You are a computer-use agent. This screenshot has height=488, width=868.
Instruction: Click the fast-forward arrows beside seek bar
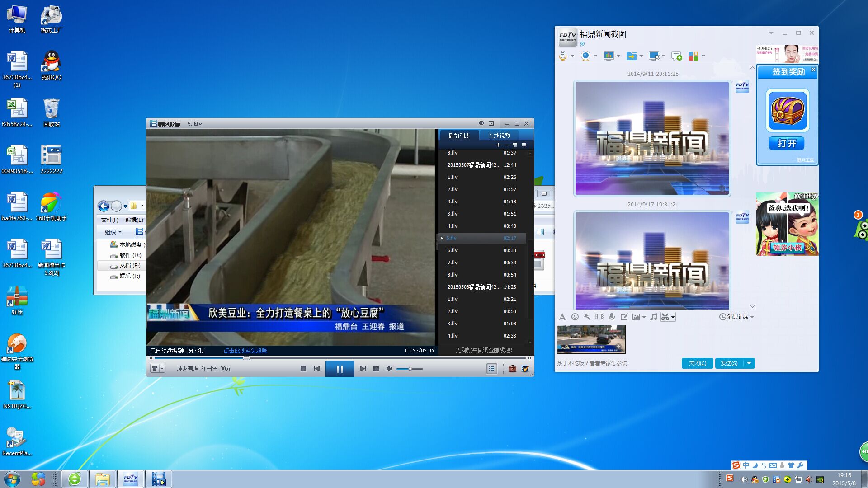tap(529, 358)
